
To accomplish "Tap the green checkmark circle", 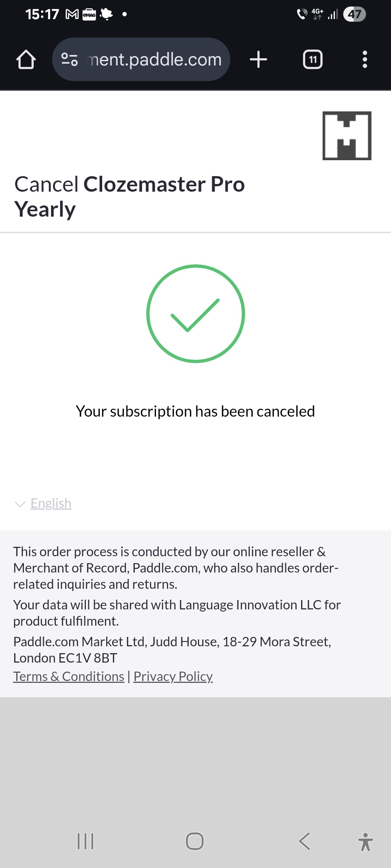I will [195, 314].
